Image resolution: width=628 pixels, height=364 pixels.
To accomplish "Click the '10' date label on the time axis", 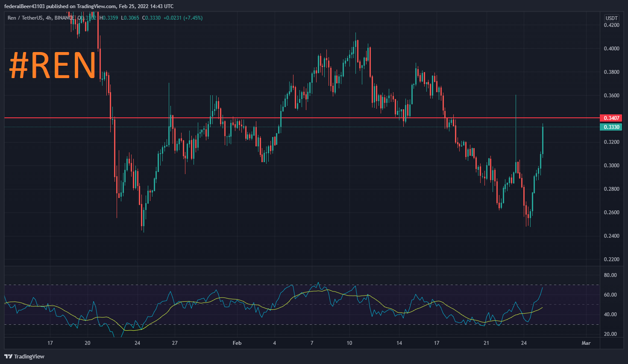I will click(x=349, y=343).
